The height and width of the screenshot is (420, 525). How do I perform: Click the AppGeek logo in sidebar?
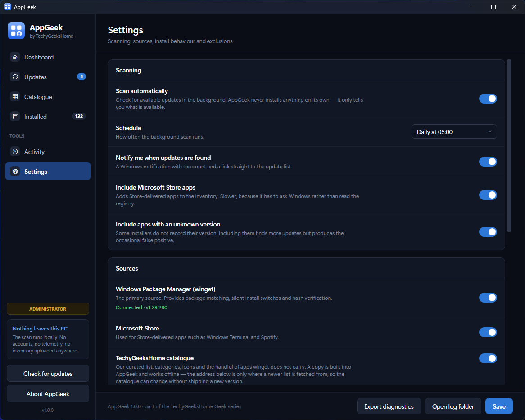pos(16,31)
